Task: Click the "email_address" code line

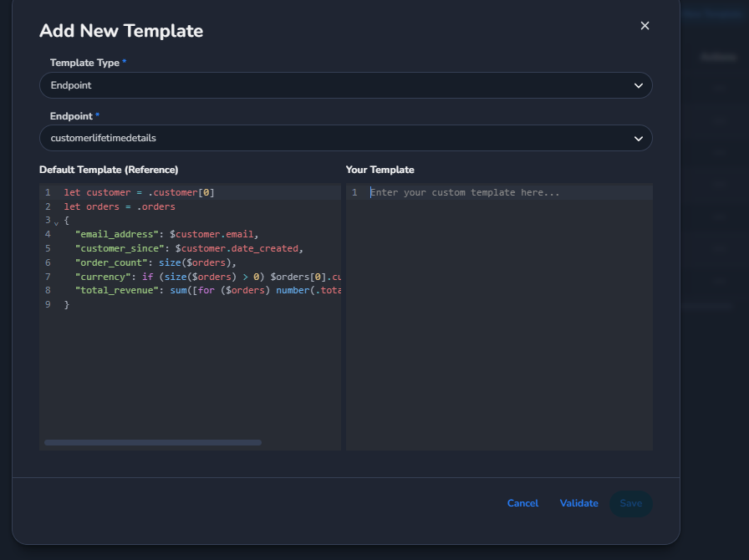Action: 166,234
